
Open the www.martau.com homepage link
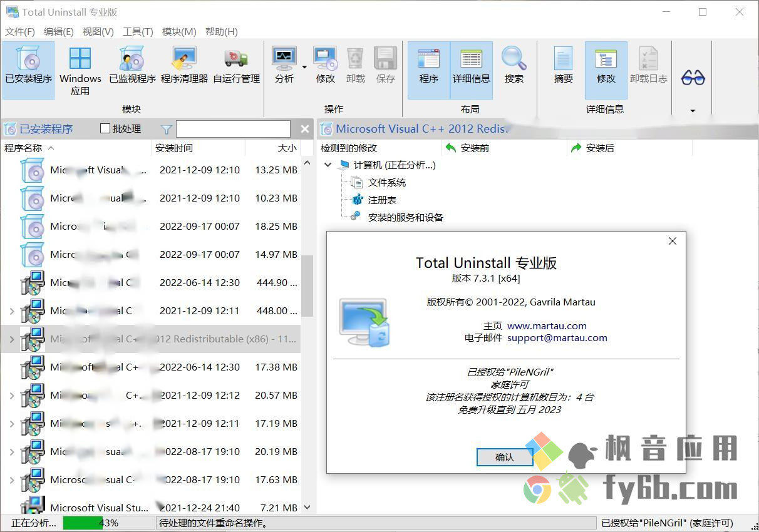[547, 325]
